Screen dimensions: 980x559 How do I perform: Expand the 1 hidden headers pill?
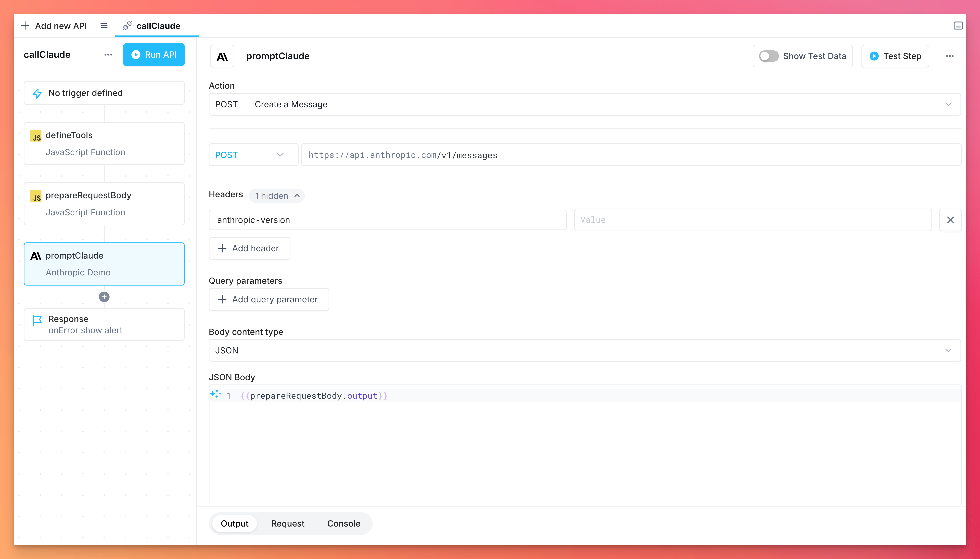coord(277,196)
